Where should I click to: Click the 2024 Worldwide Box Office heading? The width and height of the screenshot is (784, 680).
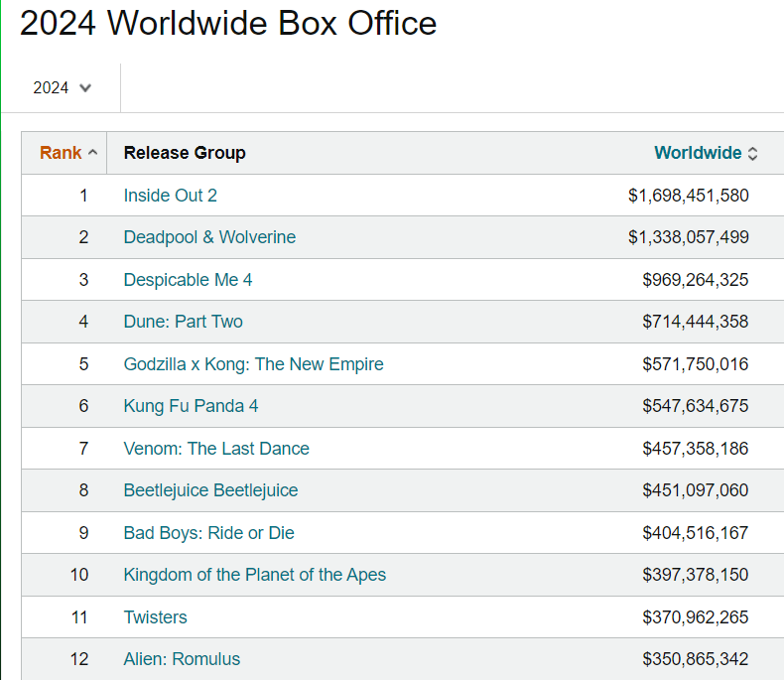pyautogui.click(x=228, y=23)
